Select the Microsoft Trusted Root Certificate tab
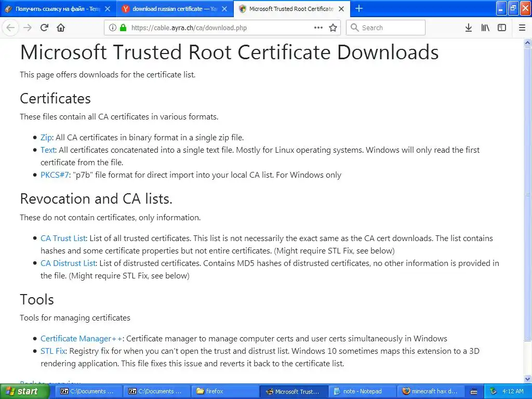Screen dimensions: 532x399 (291, 9)
